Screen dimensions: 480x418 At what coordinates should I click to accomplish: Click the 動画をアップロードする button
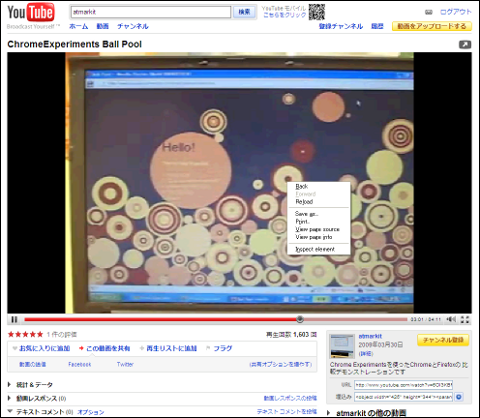tap(432, 26)
